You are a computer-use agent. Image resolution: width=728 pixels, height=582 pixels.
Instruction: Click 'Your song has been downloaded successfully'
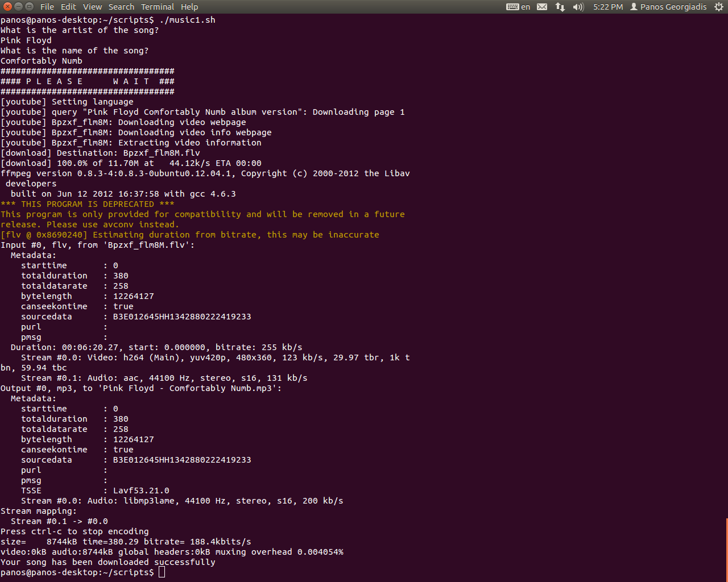108,562
